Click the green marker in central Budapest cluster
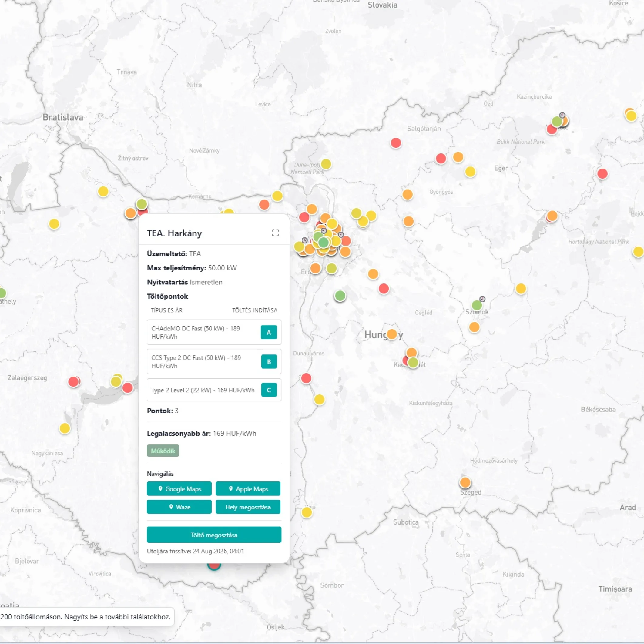The image size is (644, 644). pos(323,242)
